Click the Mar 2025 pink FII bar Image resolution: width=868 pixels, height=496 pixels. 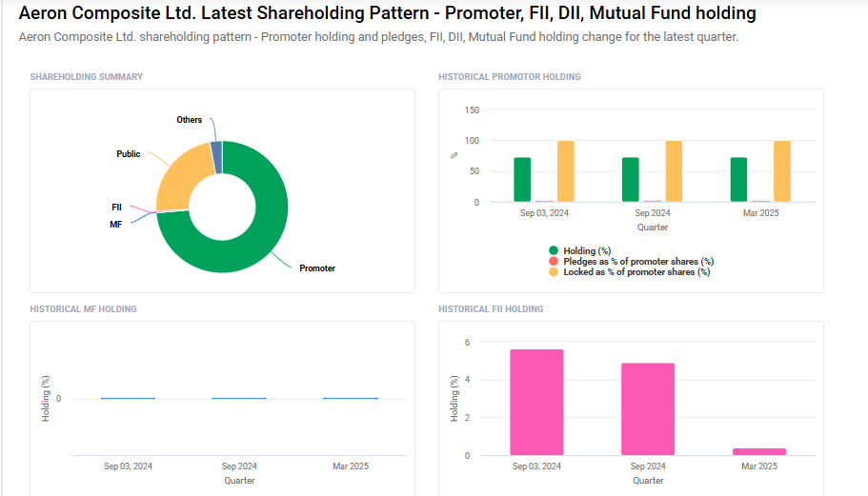pyautogui.click(x=759, y=452)
